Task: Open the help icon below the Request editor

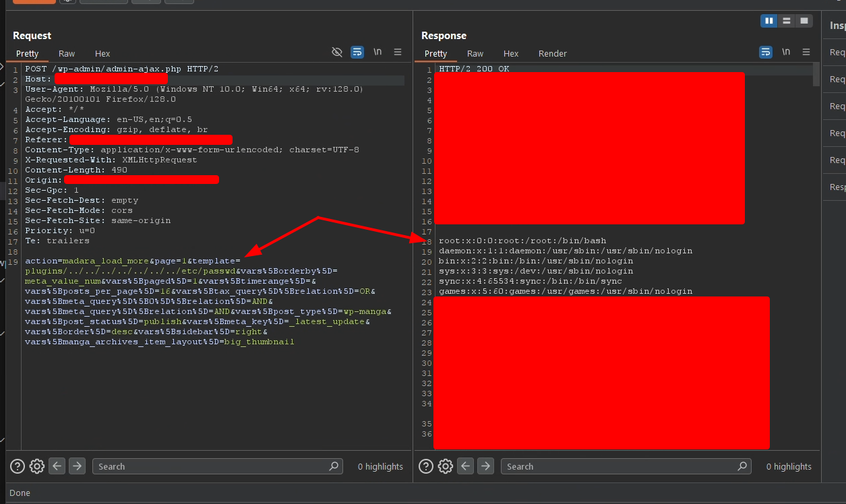Action: [x=18, y=466]
